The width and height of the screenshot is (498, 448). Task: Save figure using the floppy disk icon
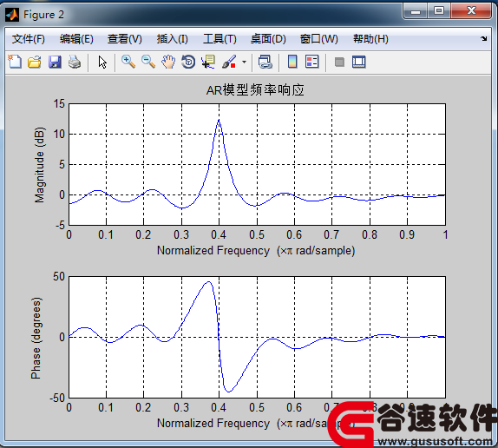[55, 62]
